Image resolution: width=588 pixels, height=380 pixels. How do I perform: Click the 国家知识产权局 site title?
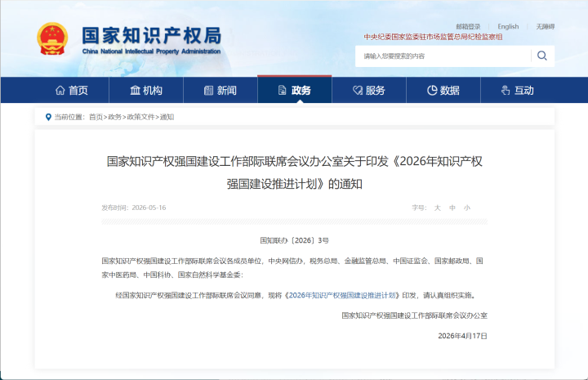pyautogui.click(x=152, y=36)
